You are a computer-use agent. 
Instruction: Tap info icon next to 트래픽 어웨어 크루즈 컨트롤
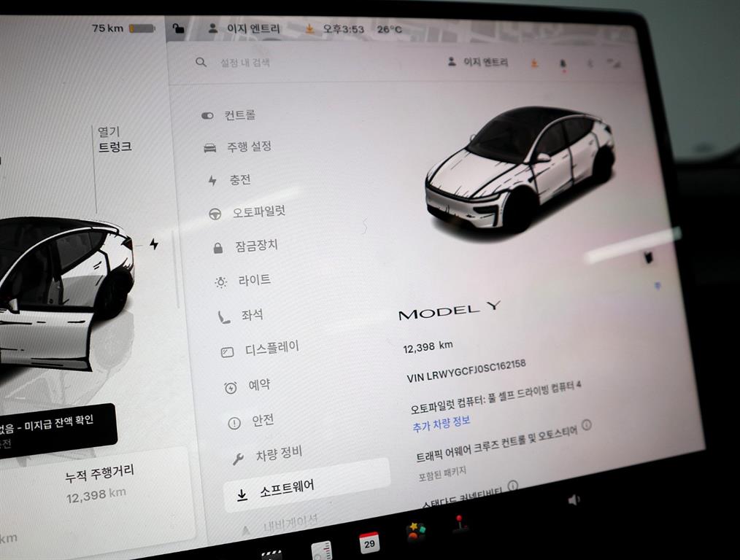[587, 424]
